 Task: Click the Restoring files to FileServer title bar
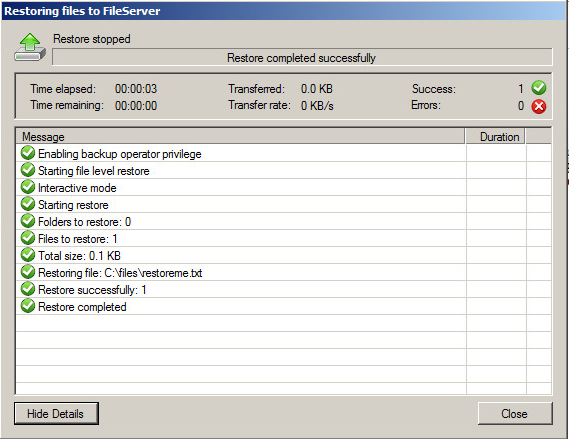click(284, 11)
